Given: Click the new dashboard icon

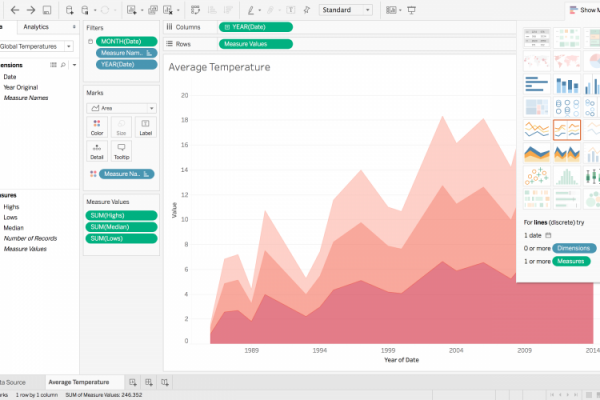Looking at the screenshot, I should pos(147,382).
